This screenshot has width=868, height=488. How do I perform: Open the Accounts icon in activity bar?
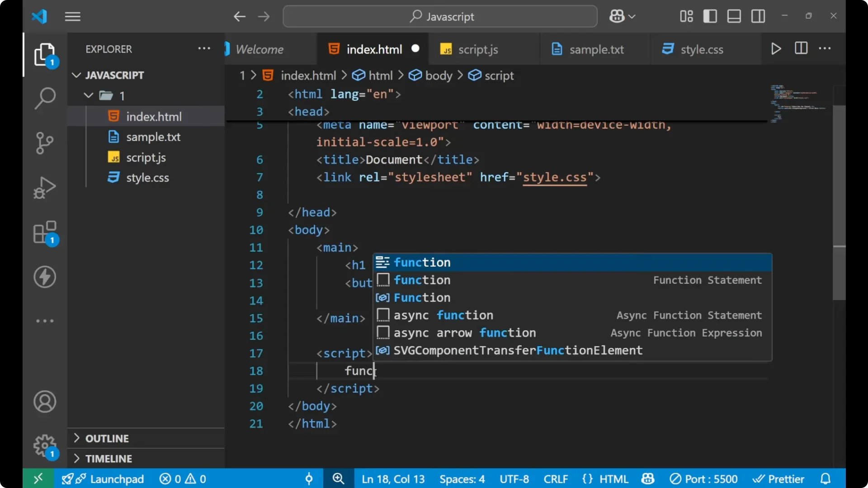tap(45, 402)
